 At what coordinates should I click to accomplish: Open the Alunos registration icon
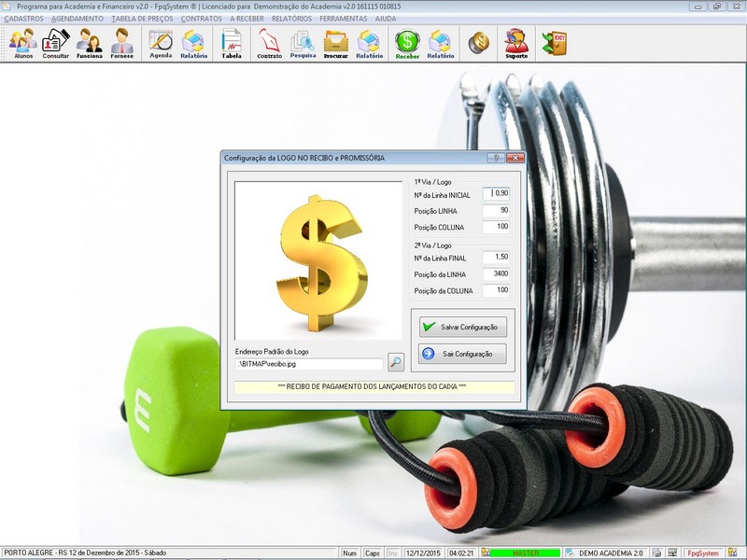click(23, 44)
